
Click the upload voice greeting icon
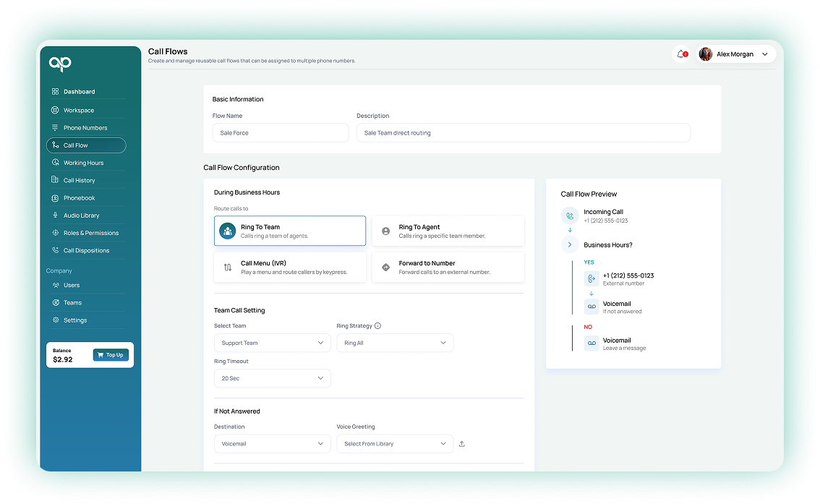click(x=462, y=444)
